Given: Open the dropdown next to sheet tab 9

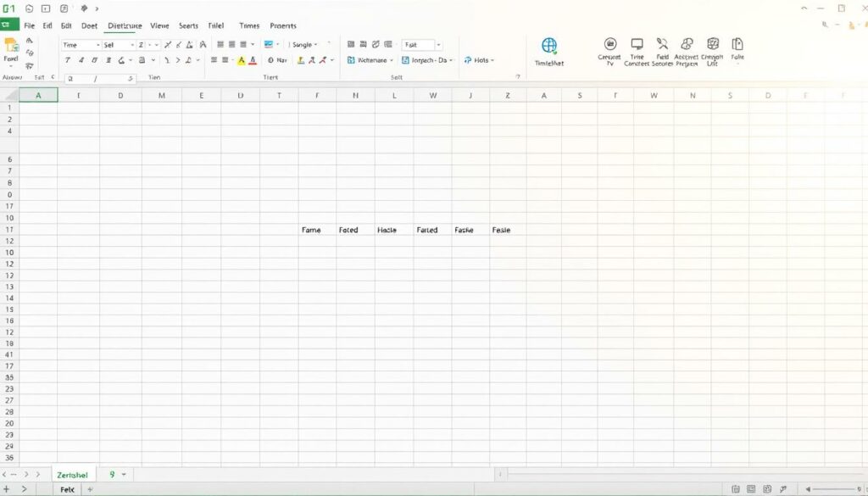Looking at the screenshot, I should pyautogui.click(x=124, y=475).
